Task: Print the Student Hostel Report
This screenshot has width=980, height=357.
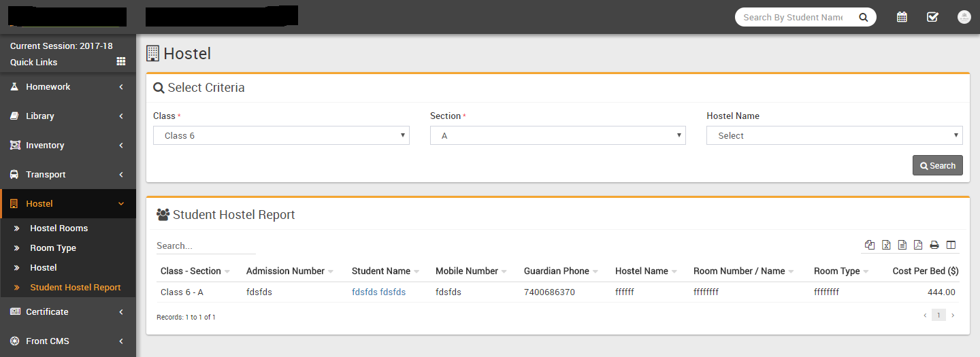Action: (x=934, y=245)
